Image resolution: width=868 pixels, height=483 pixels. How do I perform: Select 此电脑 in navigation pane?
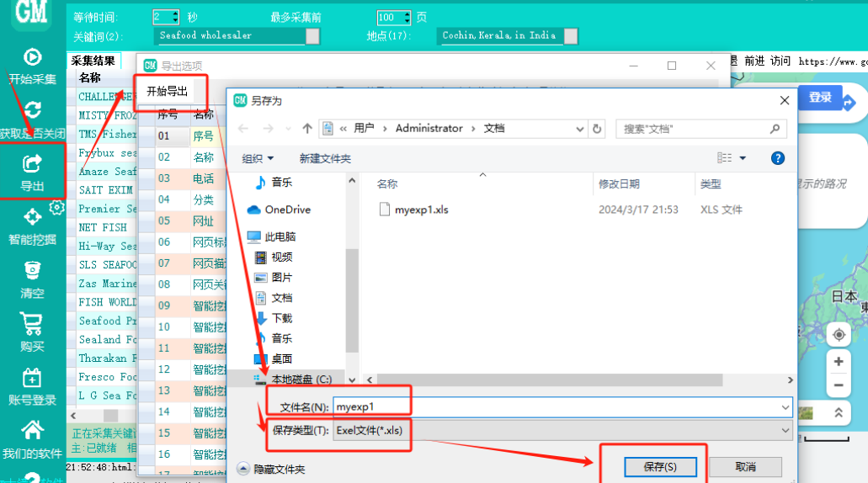point(271,236)
